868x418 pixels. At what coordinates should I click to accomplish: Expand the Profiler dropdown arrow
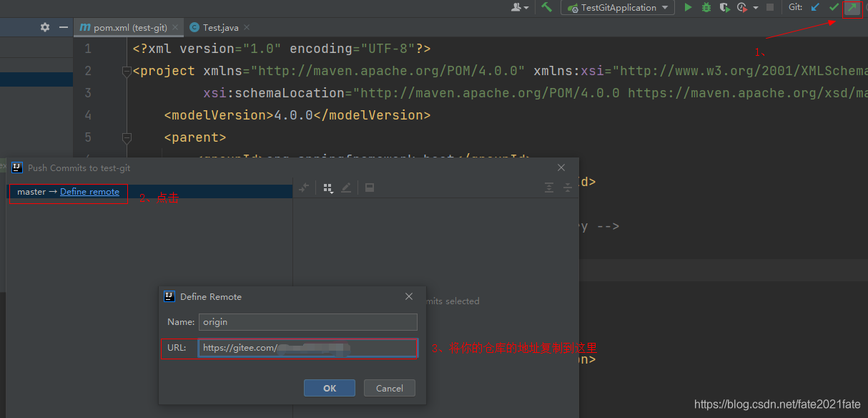(756, 9)
